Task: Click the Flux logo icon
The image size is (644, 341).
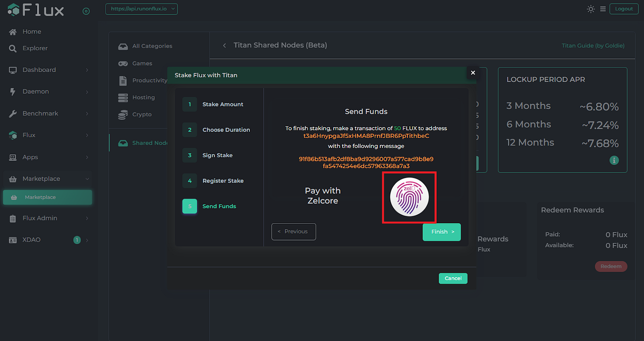Action: coord(13,10)
